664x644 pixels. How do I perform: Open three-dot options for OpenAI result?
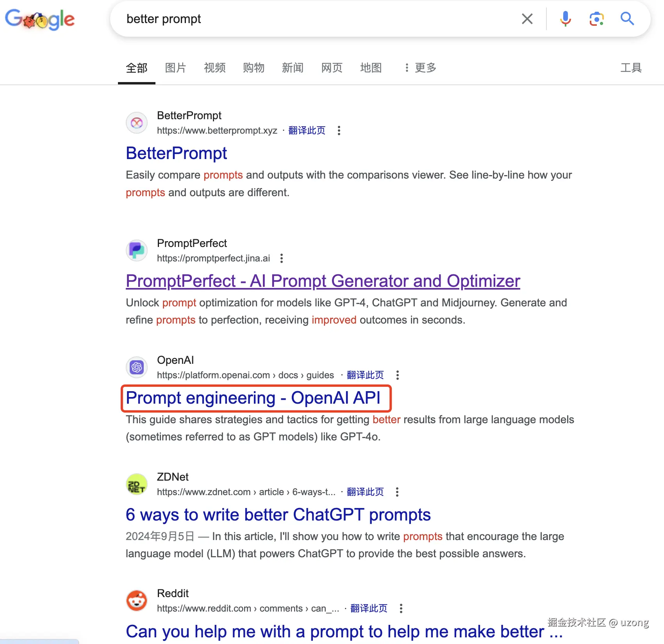pyautogui.click(x=398, y=375)
